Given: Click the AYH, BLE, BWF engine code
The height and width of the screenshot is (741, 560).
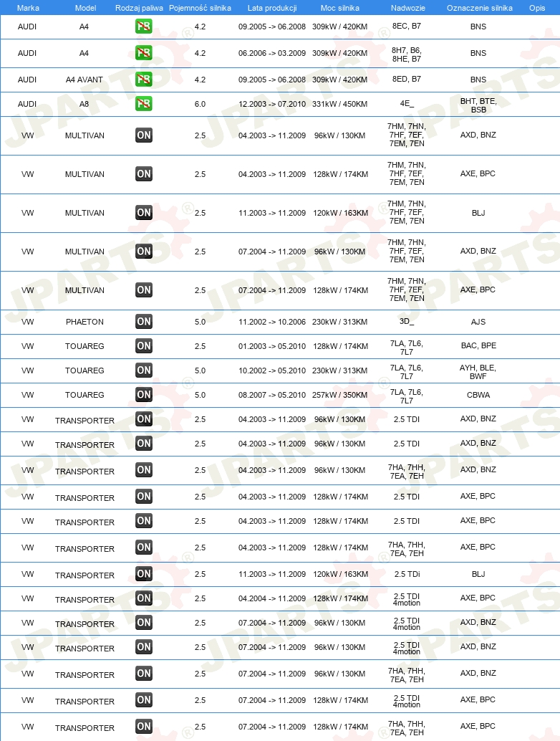Looking at the screenshot, I should click(x=478, y=372).
